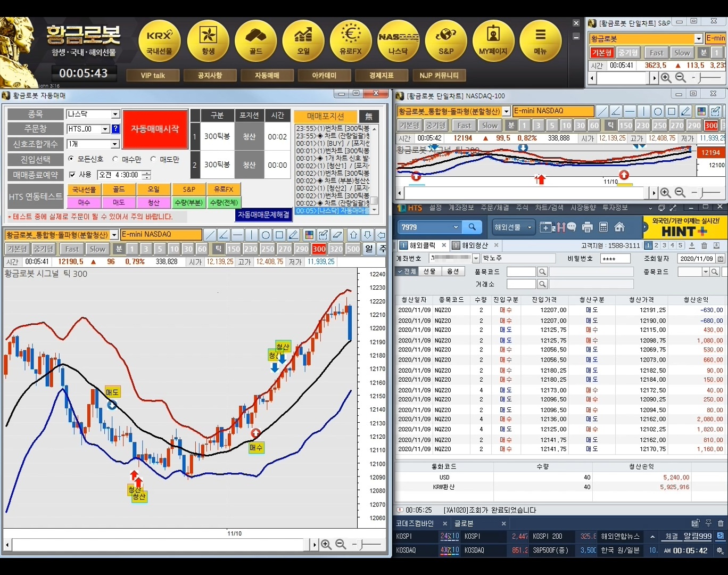Expand the 종목 dropdown showing 나스닥
The height and width of the screenshot is (575, 728).
click(x=115, y=114)
